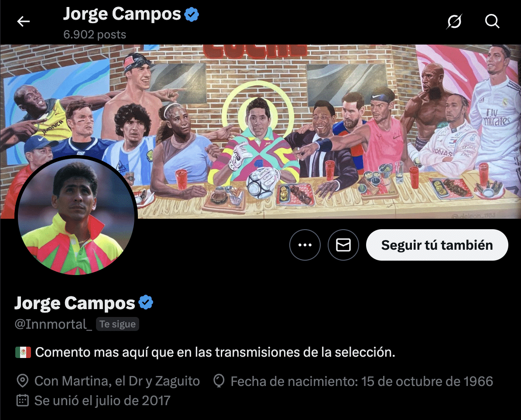Click the verified badge beside profile name
The height and width of the screenshot is (420, 521).
(146, 303)
